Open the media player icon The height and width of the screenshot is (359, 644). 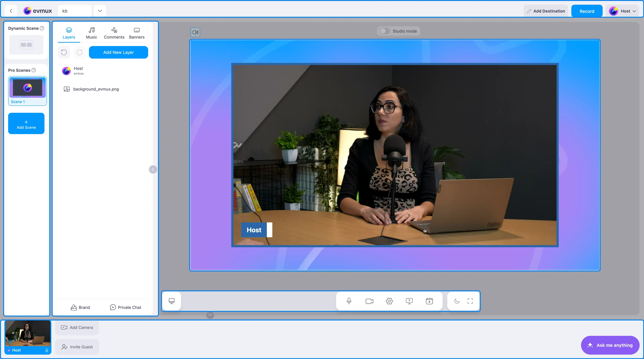(429, 301)
